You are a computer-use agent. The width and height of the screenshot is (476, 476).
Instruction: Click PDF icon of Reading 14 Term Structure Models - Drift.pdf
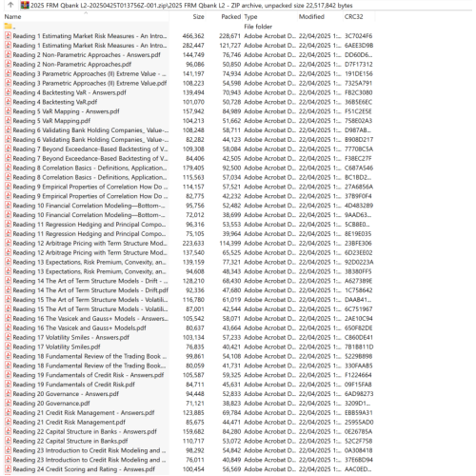(x=8, y=290)
